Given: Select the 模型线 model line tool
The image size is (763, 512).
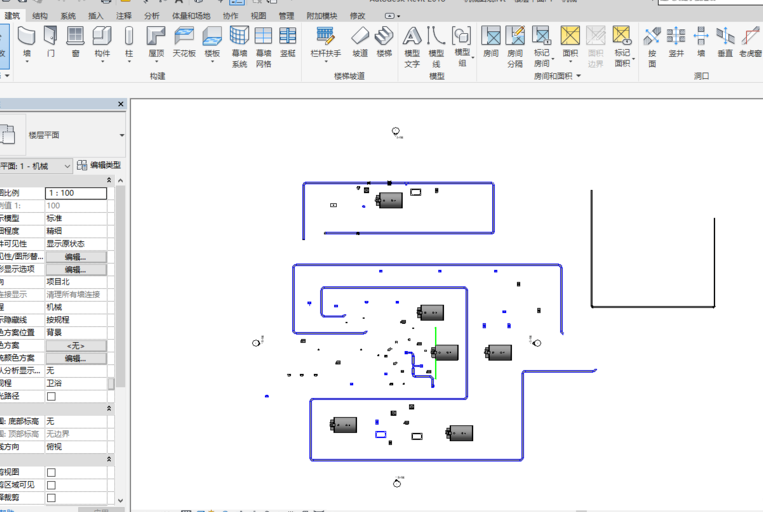Looking at the screenshot, I should [436, 47].
